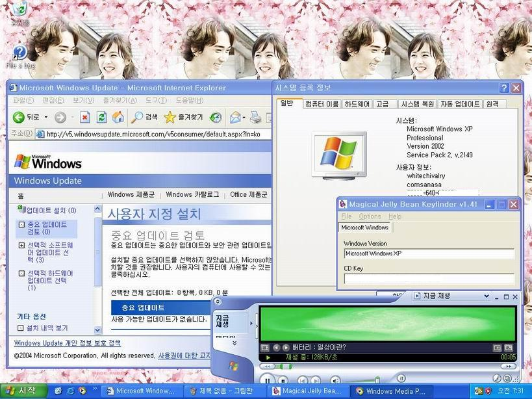
Task: Click the Media Player skin mode icon
Action: click(507, 378)
